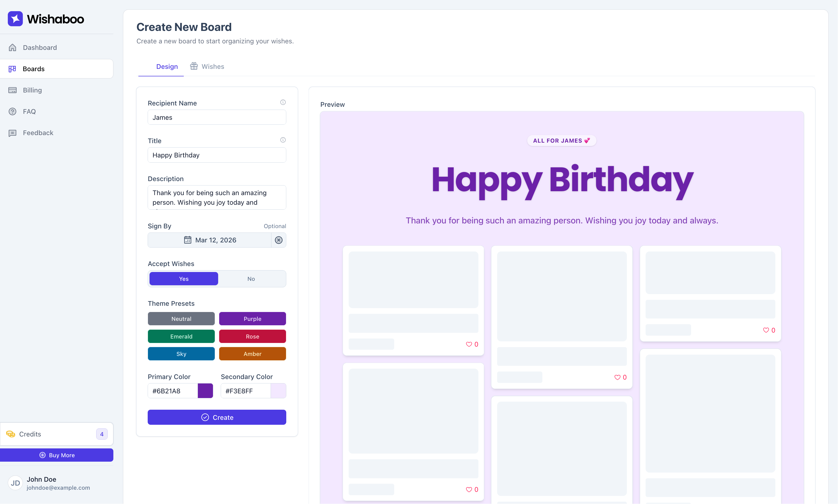Select the Boards sidebar icon

point(12,69)
